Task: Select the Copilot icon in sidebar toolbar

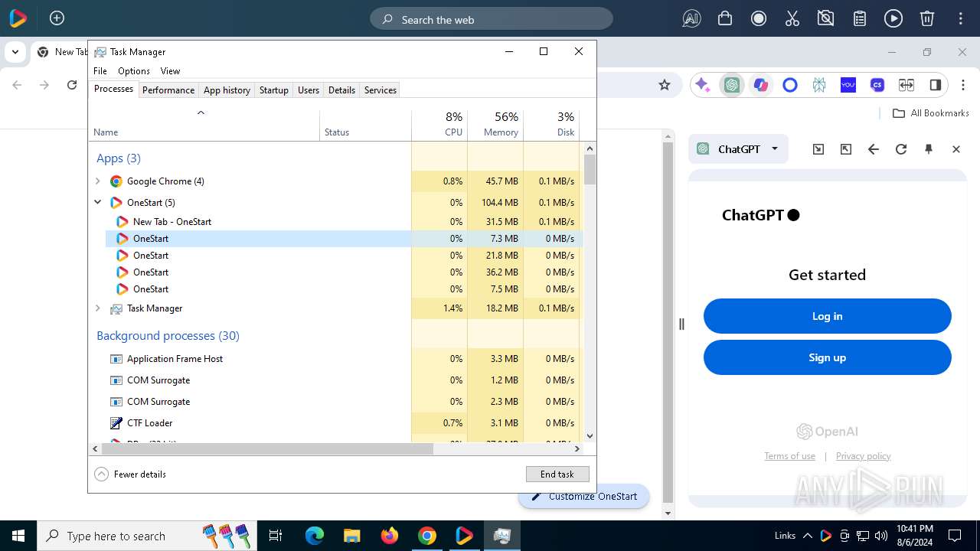Action: [x=761, y=85]
